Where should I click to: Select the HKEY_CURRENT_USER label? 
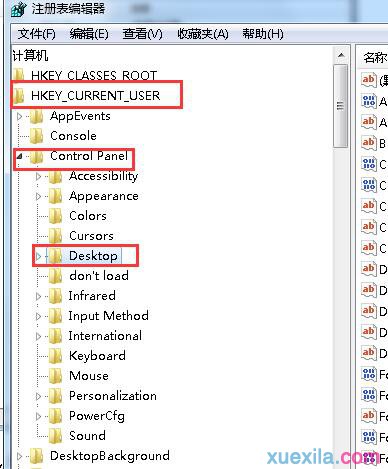click(95, 96)
